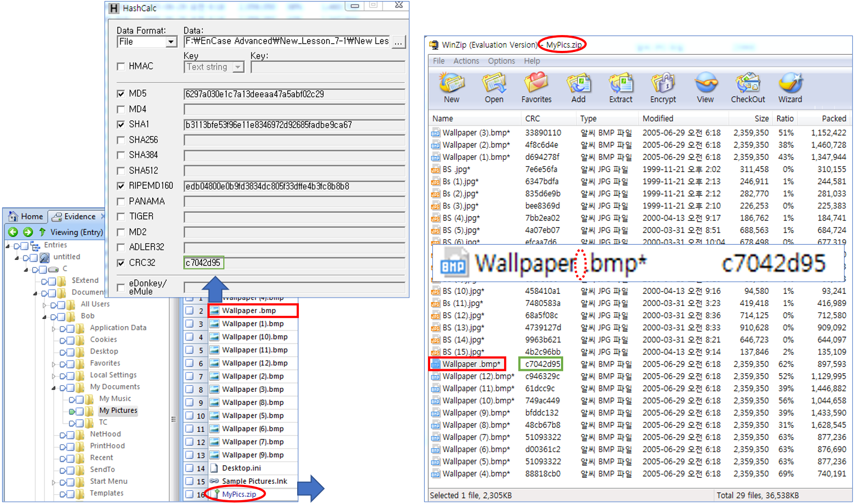Open the WinZip File menu
Screen dimensions: 856x504
439,61
